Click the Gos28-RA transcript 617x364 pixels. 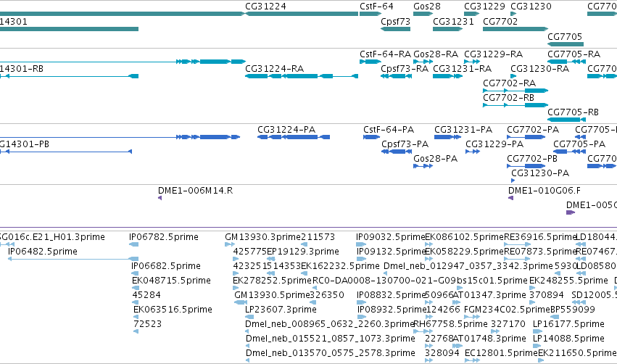pyautogui.click(x=423, y=62)
